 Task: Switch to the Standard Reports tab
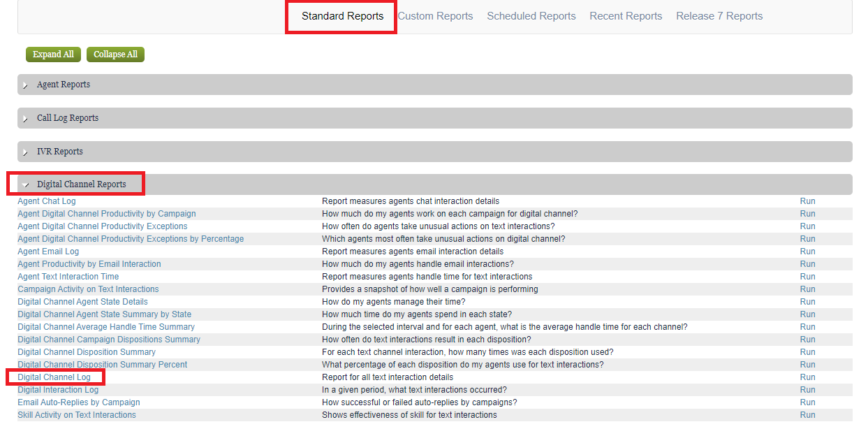342,16
